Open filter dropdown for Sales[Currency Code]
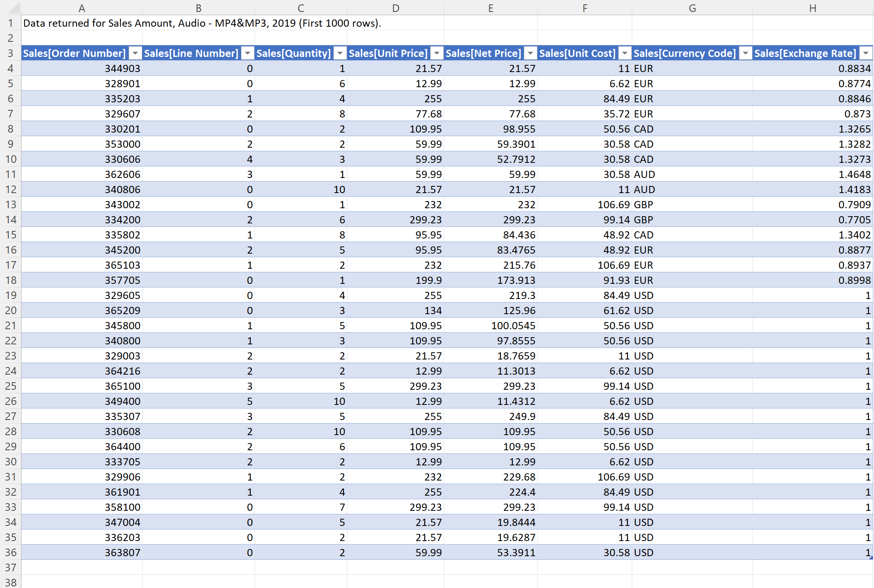Image resolution: width=874 pixels, height=588 pixels. point(745,53)
